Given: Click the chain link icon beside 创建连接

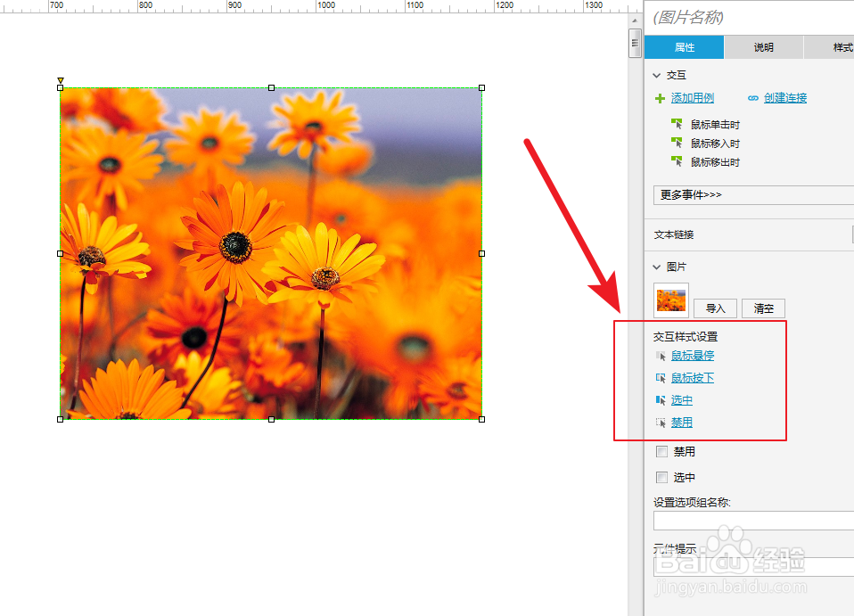Looking at the screenshot, I should click(752, 98).
